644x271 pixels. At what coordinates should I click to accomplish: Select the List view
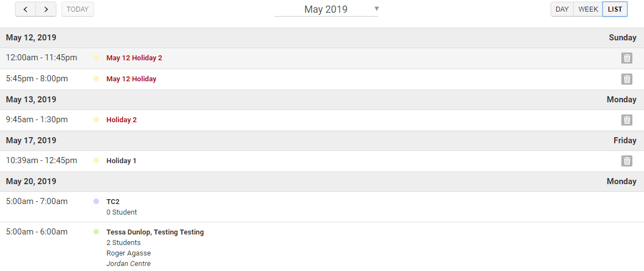pos(615,9)
